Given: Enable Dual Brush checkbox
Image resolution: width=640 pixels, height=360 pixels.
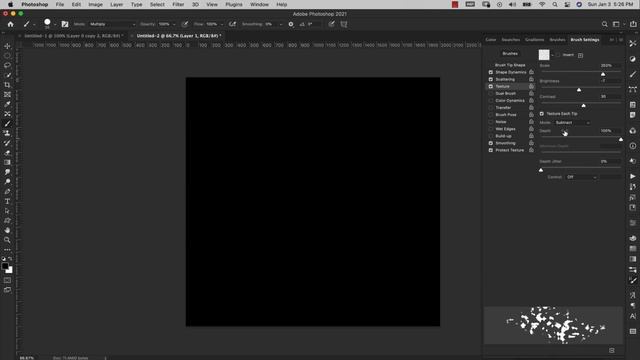Looking at the screenshot, I should point(491,93).
